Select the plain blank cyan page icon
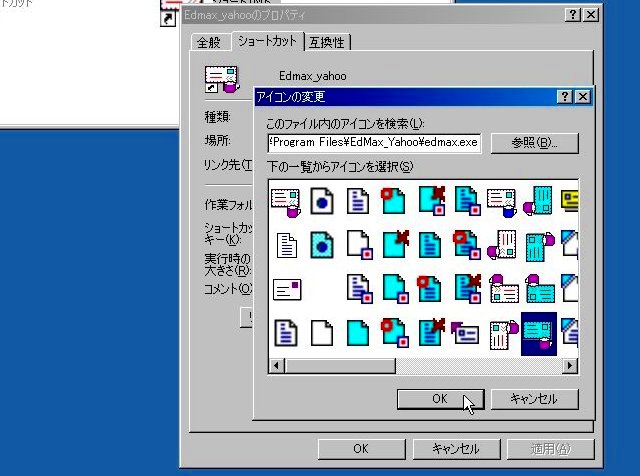This screenshot has height=476, width=640. [x=358, y=333]
